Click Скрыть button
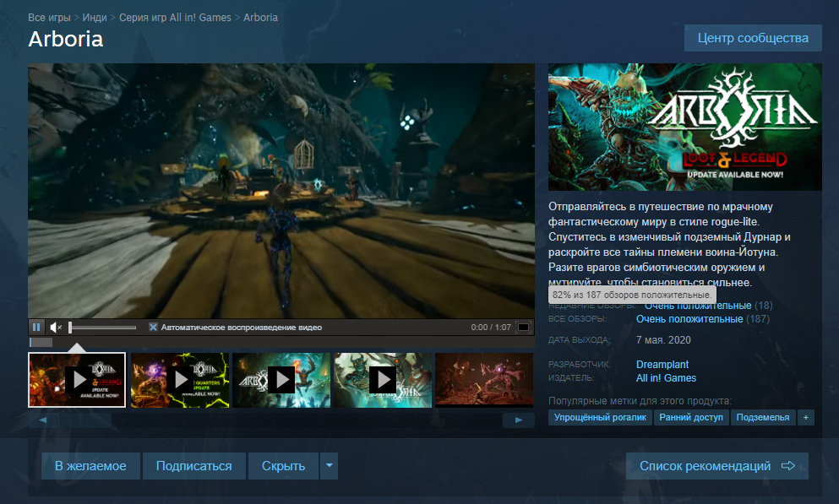 [x=283, y=466]
